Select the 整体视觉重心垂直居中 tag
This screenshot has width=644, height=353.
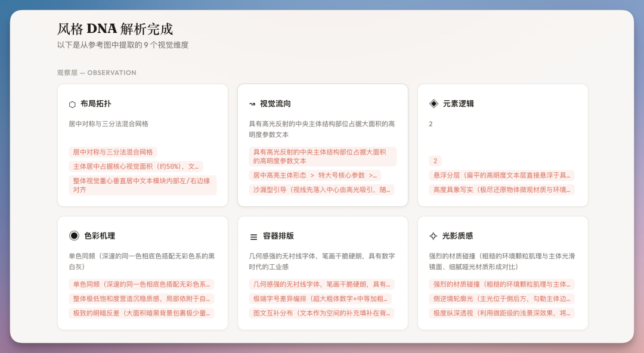coord(143,185)
